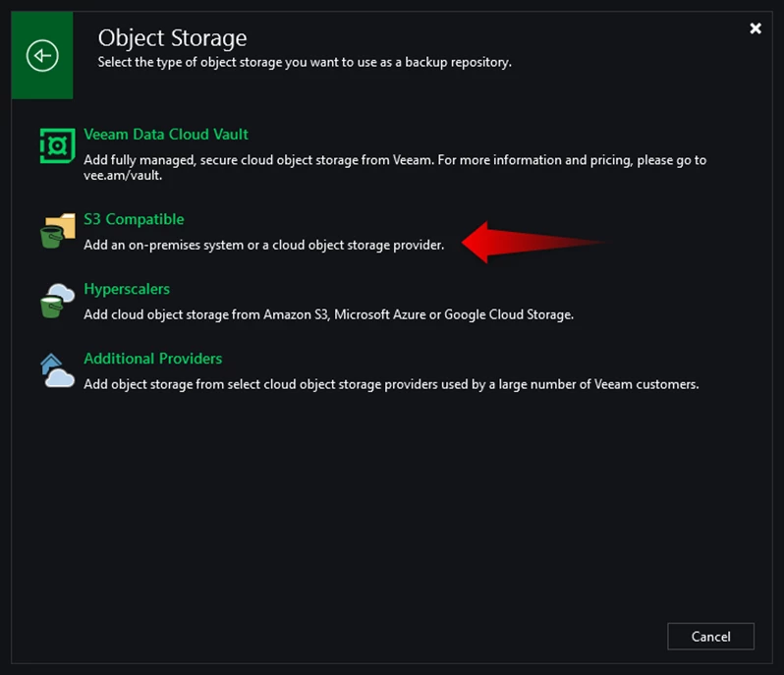Select the vee.am/vault address text
This screenshot has height=675, width=784.
122,176
